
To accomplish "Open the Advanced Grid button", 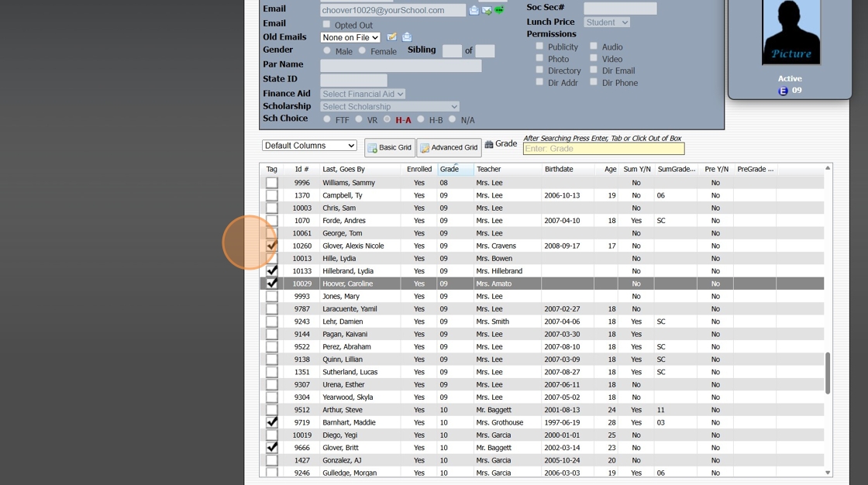I will (x=449, y=147).
